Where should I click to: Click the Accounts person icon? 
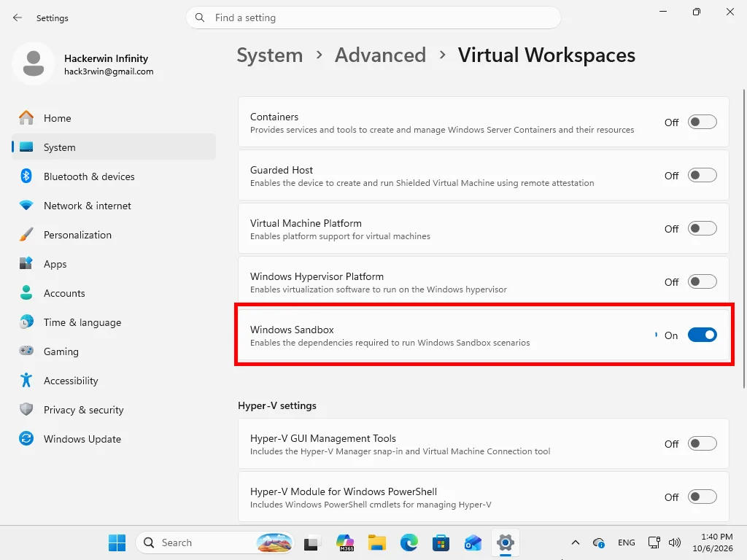pos(26,293)
